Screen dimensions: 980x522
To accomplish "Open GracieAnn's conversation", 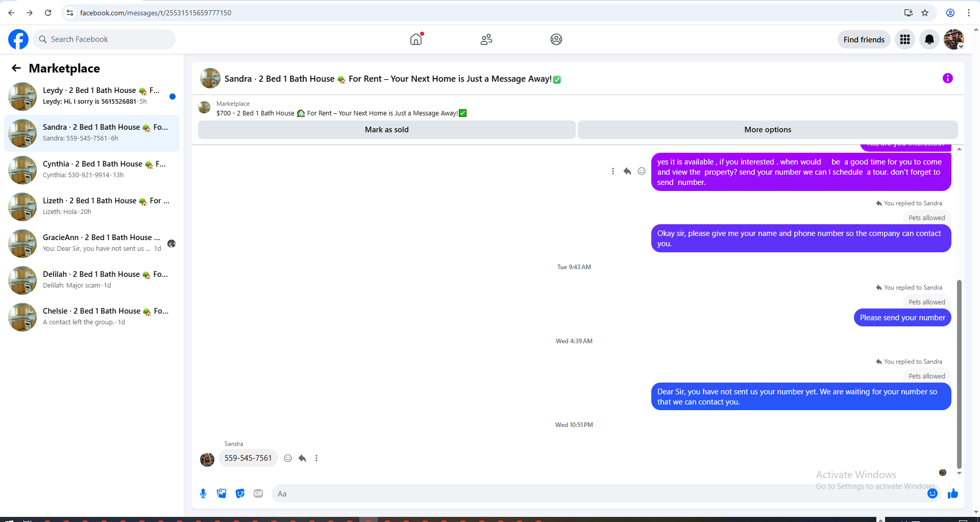I will (92, 243).
